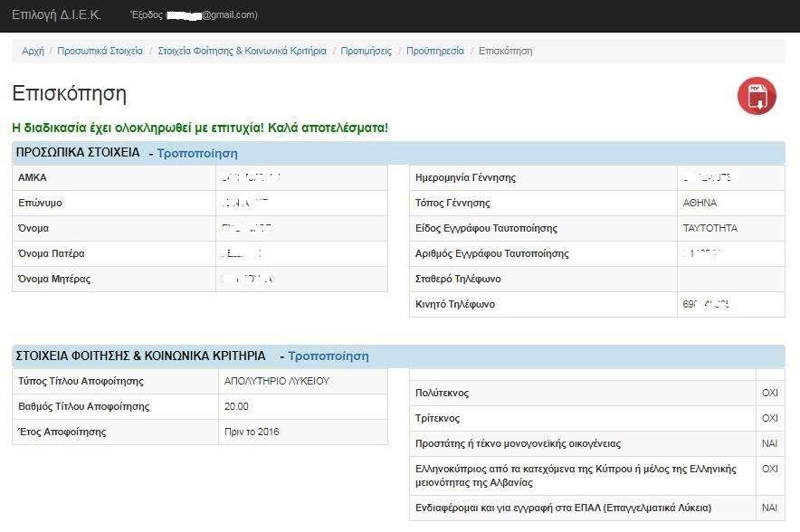Navigate to Προτιμήσεις breadcrumb
This screenshot has width=800, height=532.
pyautogui.click(x=366, y=51)
